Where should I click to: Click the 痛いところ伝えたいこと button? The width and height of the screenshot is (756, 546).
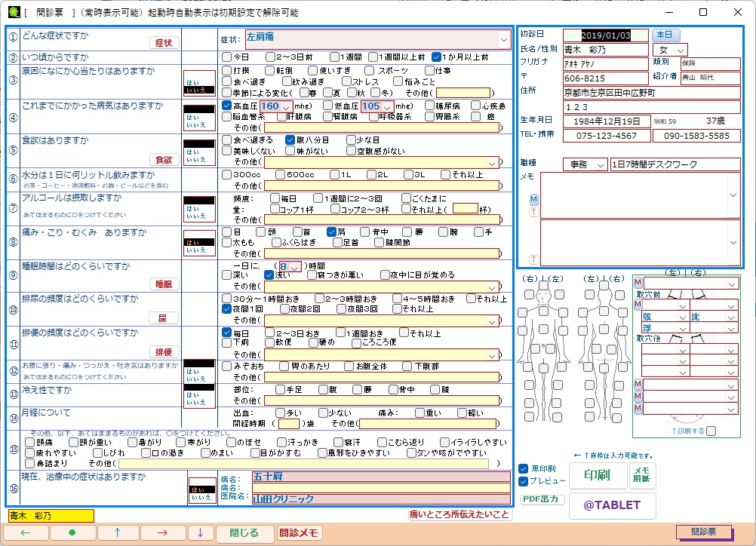coord(459,514)
